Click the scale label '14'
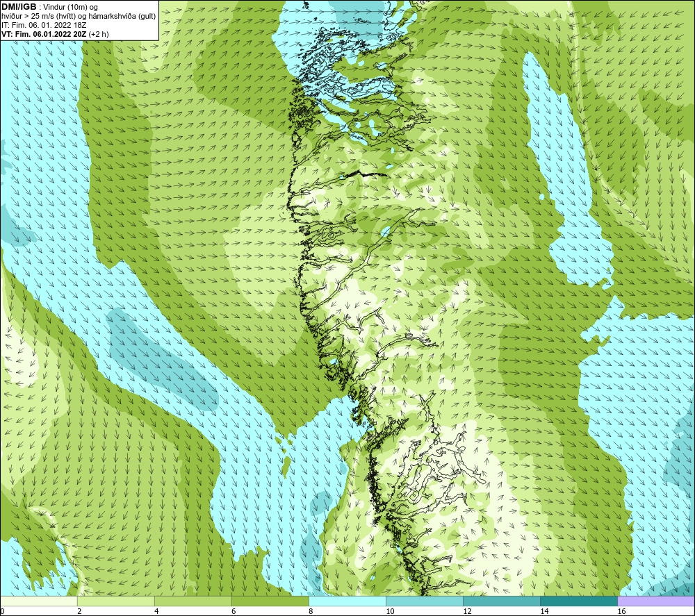695x616 pixels. tap(544, 612)
